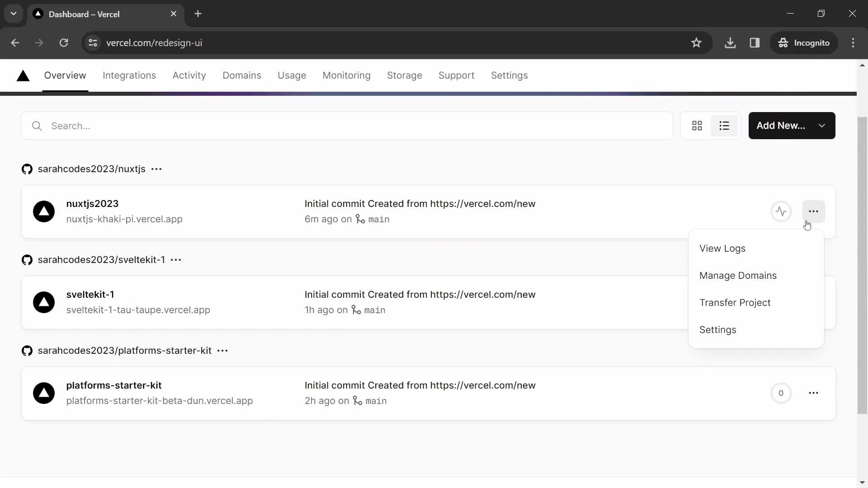The image size is (868, 488).
Task: Open options for sarahcodes2023/nuxtjs repo
Action: point(156,169)
